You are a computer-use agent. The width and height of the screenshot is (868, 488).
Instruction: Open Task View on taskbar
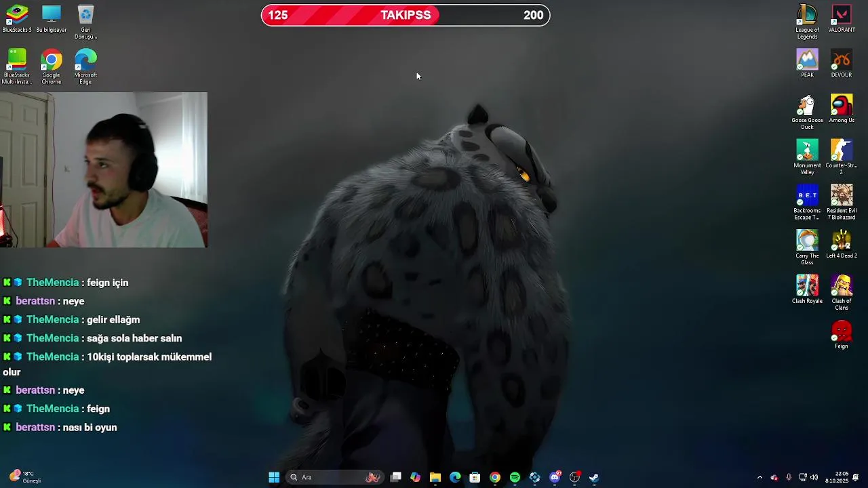click(x=396, y=477)
